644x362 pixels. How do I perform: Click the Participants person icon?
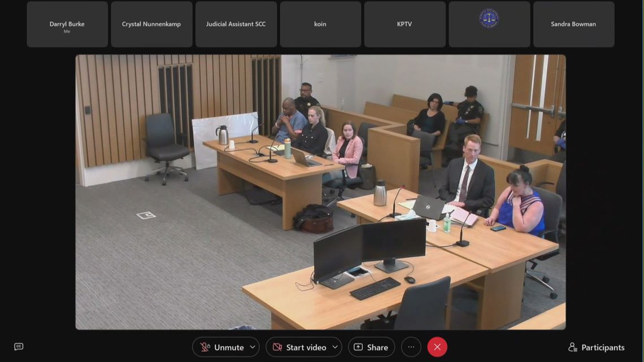(x=573, y=347)
